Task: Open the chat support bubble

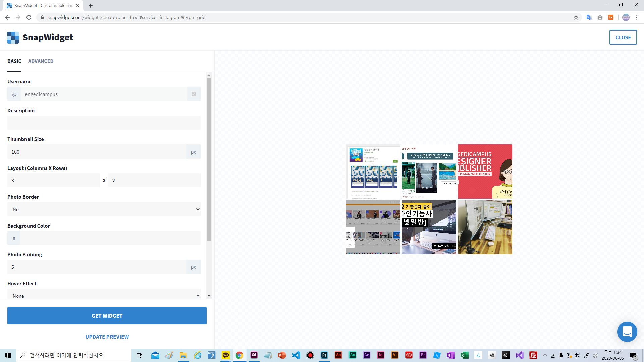Action: [627, 331]
